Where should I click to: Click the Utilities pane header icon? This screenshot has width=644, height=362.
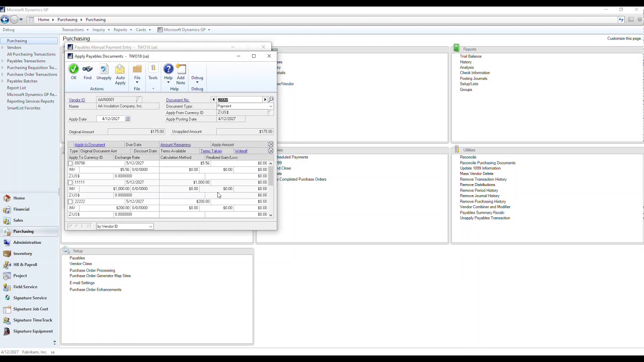point(456,149)
